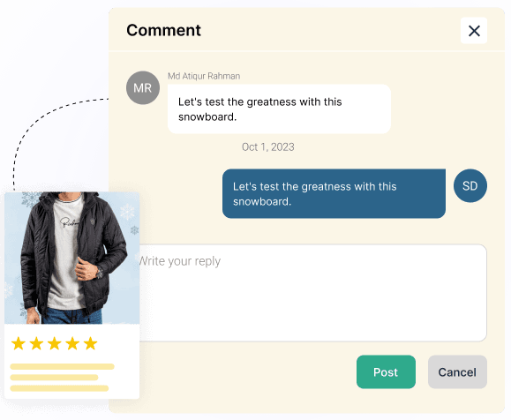Click the fourth rating star
The width and height of the screenshot is (511, 420).
click(72, 343)
